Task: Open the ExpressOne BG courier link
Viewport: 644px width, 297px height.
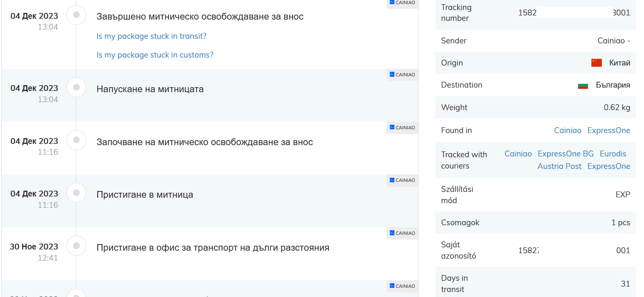Action: click(566, 154)
